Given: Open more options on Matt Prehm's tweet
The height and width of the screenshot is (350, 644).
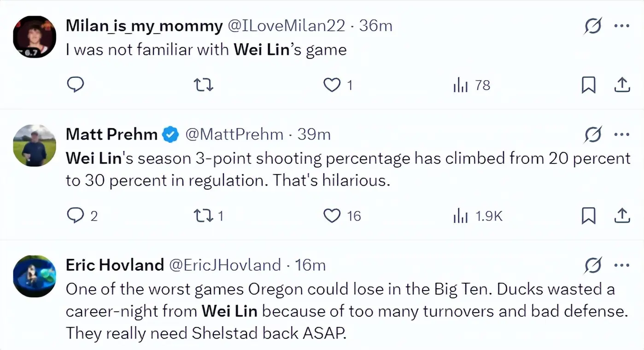Looking at the screenshot, I should [622, 135].
